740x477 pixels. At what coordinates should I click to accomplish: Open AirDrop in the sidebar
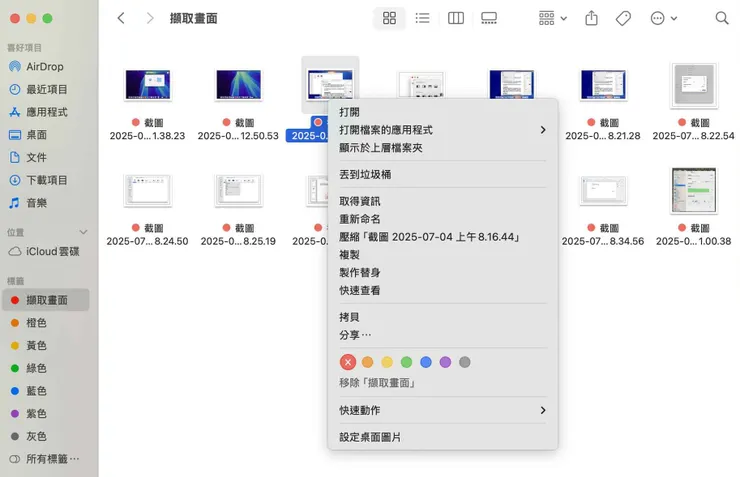tap(45, 67)
